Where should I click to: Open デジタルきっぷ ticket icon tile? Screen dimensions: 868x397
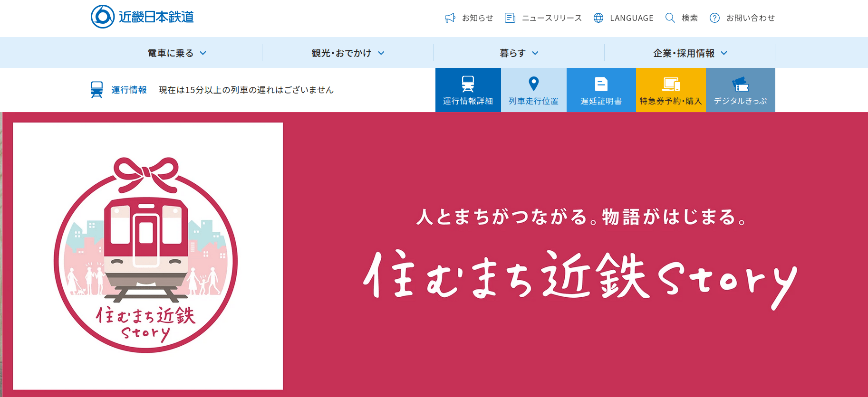(740, 85)
